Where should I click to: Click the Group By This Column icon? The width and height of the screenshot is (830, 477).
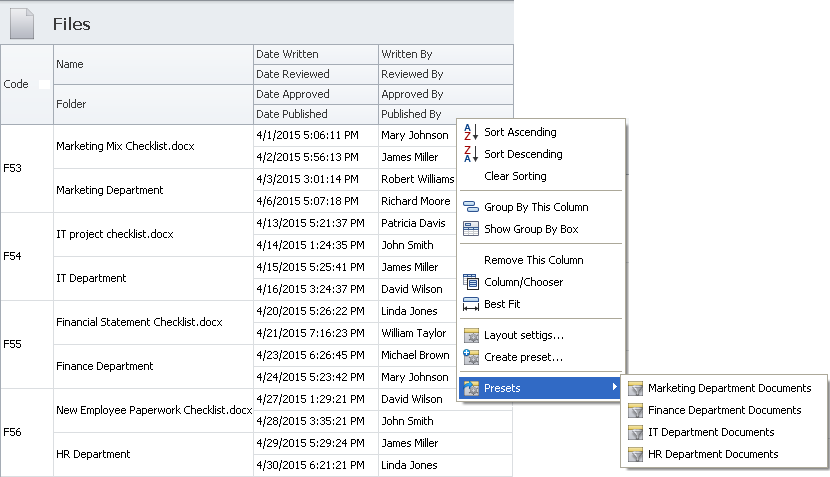click(471, 207)
